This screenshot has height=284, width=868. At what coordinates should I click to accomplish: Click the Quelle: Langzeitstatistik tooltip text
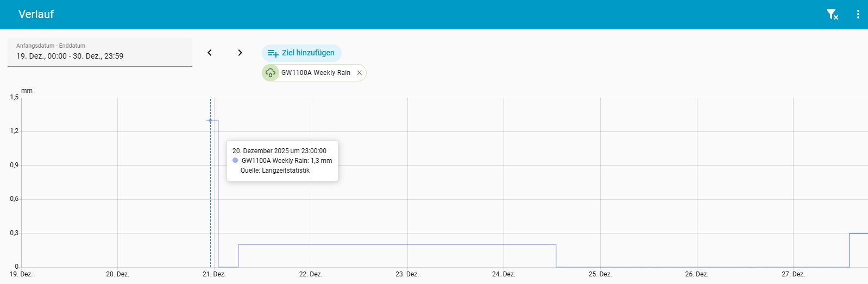pyautogui.click(x=275, y=171)
